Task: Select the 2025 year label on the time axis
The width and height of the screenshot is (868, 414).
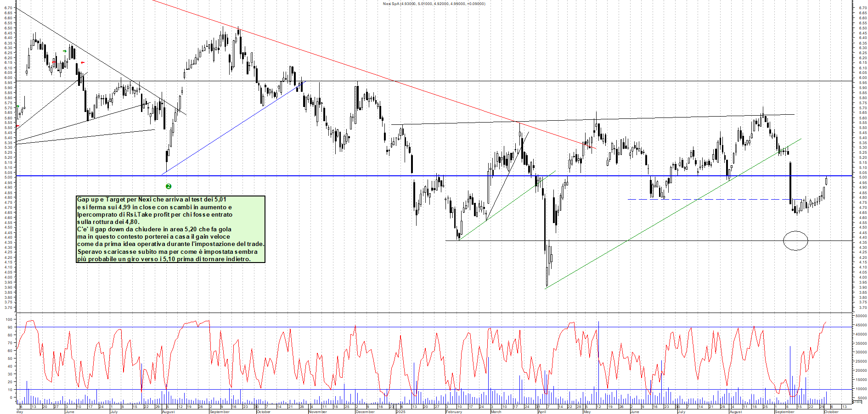Action: tap(400, 412)
